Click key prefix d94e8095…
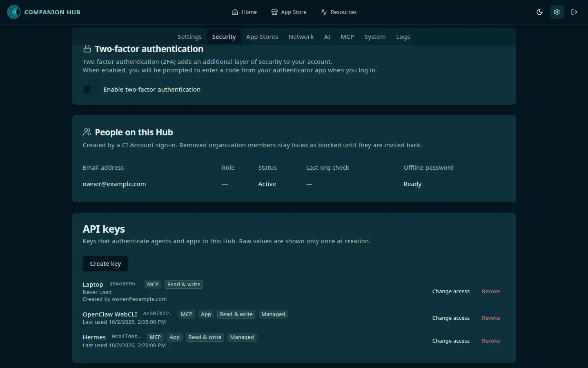The width and height of the screenshot is (588, 368). point(124,284)
